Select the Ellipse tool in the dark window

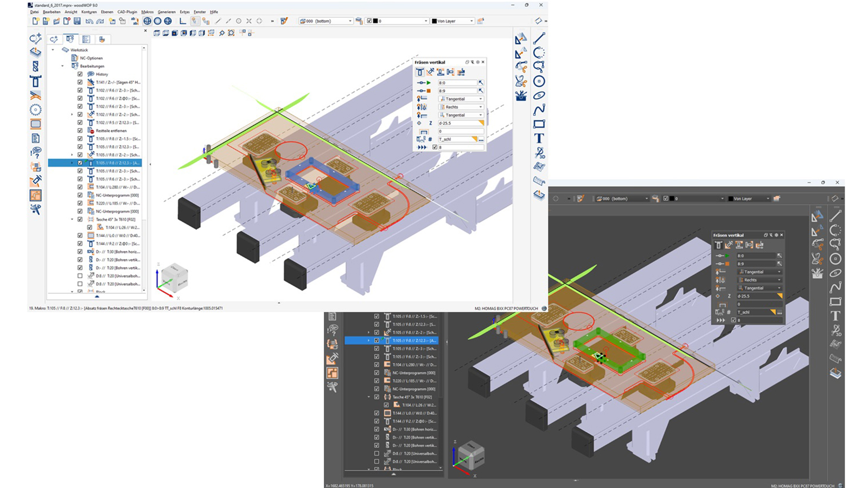[835, 273]
